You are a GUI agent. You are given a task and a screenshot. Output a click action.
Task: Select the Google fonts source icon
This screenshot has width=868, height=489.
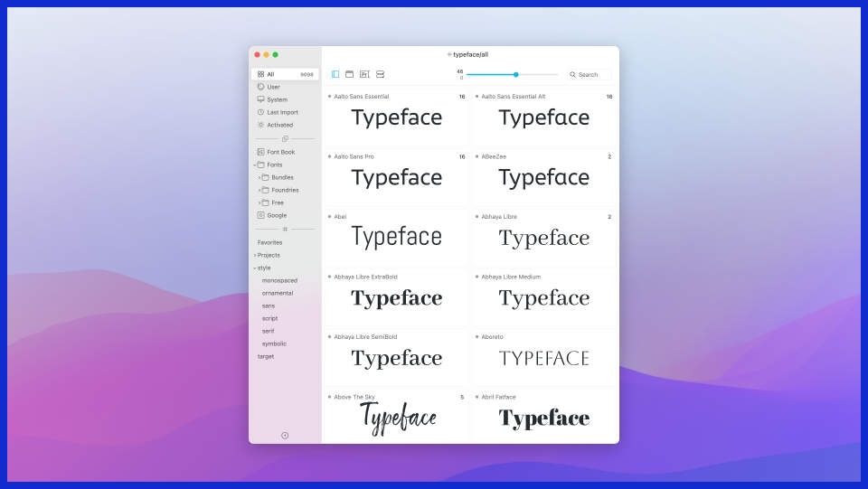(260, 215)
